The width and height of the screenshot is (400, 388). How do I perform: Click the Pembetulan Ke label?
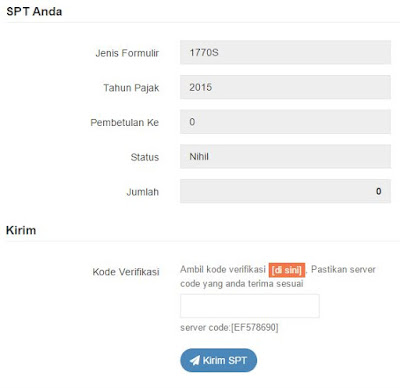125,122
